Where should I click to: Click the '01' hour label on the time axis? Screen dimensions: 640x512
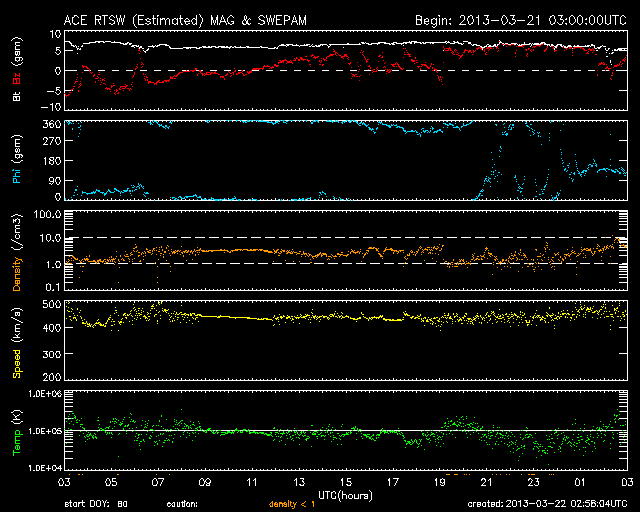580,482
